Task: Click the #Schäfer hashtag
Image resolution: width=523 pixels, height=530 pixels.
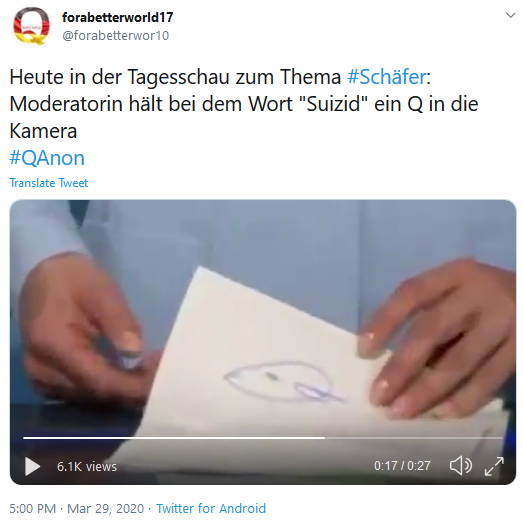Action: pyautogui.click(x=386, y=77)
